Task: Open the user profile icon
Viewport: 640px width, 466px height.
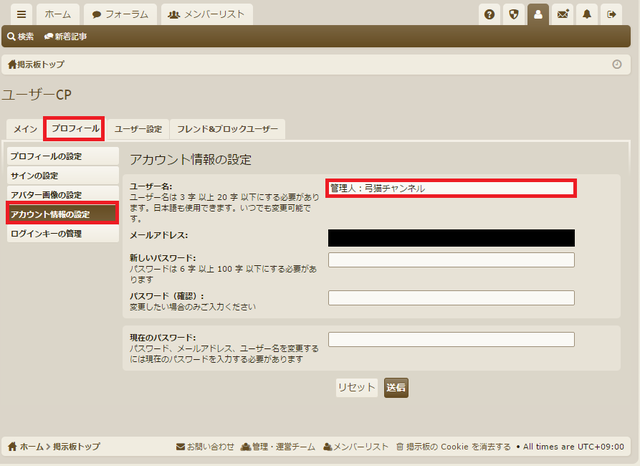Action: [x=538, y=15]
